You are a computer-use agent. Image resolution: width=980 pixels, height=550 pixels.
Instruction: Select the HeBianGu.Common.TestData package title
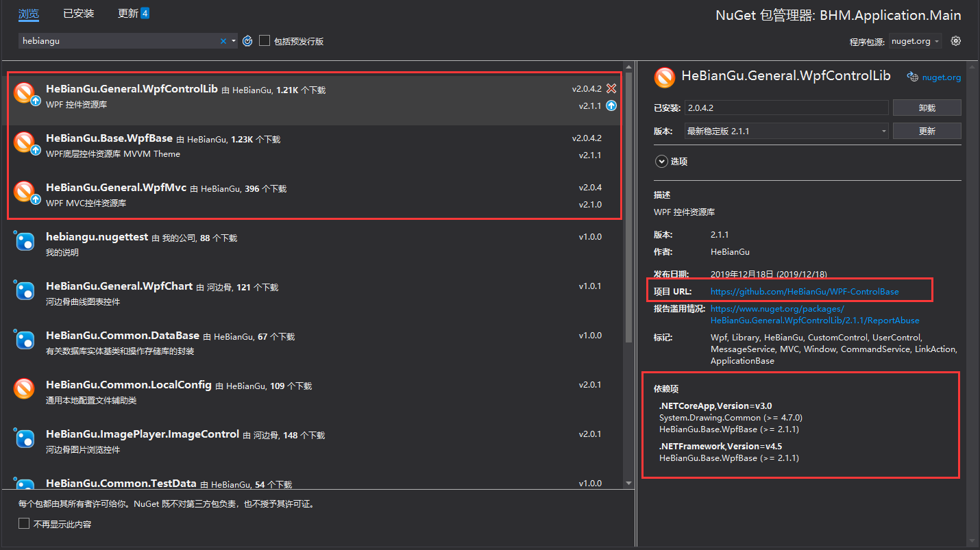click(121, 484)
